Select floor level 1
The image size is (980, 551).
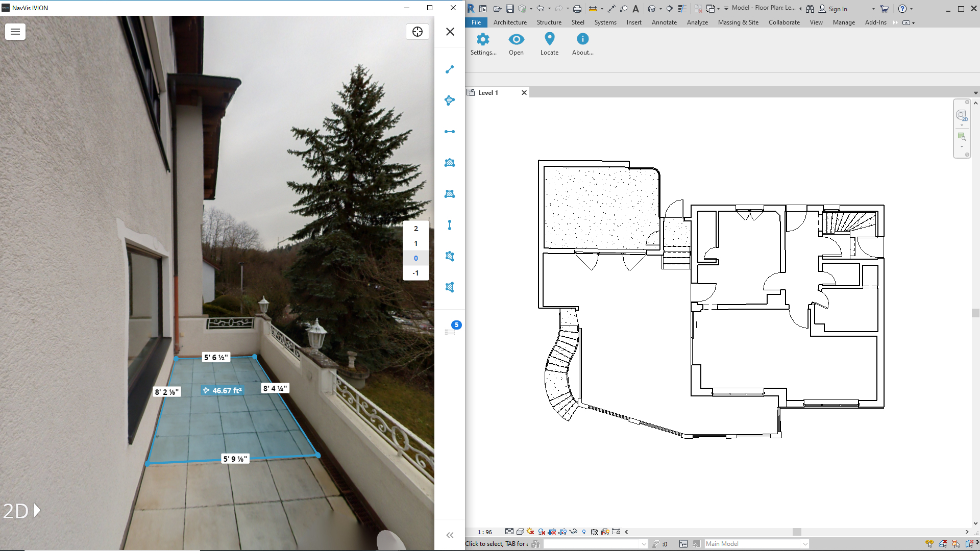[x=415, y=243]
